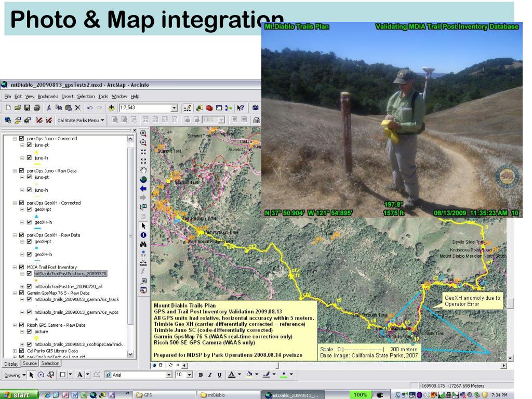Go back to previous extent blue arrow

143,188
